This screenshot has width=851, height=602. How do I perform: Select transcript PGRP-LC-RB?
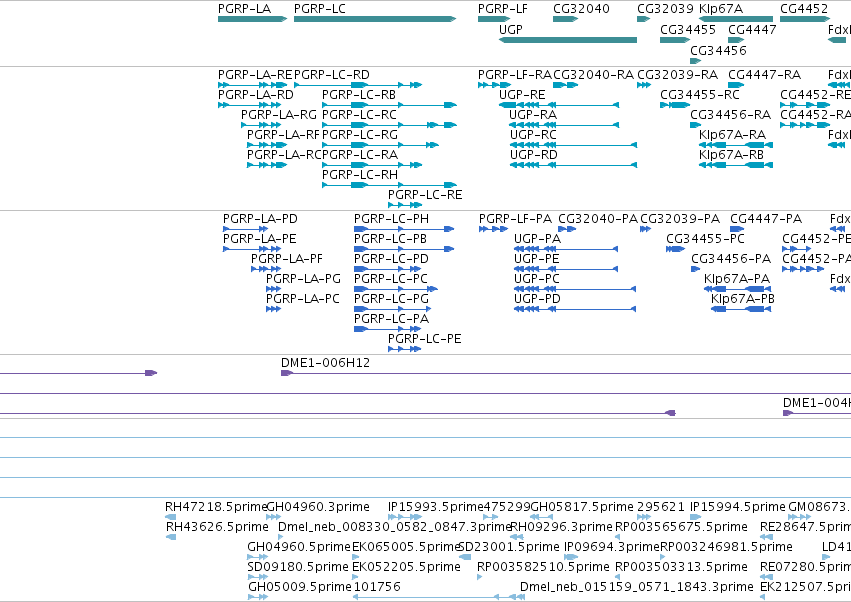[359, 94]
